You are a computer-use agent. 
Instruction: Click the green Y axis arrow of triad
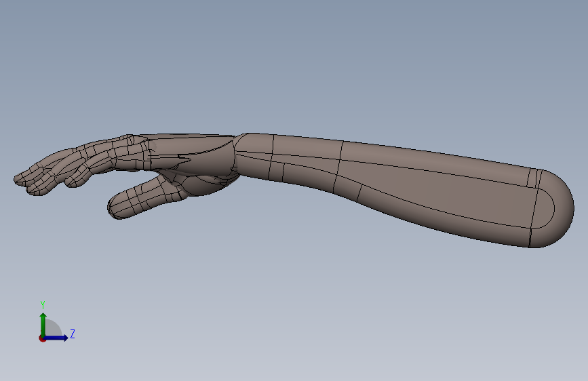pyautogui.click(x=43, y=325)
